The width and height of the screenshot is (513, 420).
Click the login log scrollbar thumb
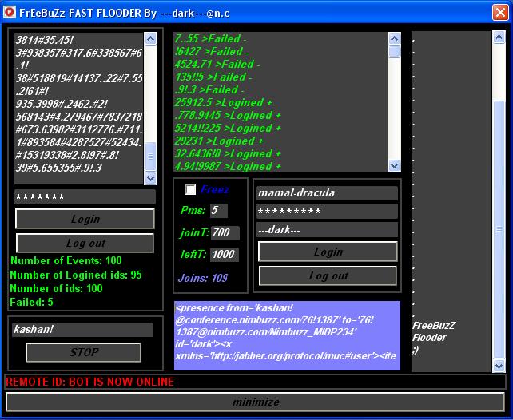(x=394, y=52)
